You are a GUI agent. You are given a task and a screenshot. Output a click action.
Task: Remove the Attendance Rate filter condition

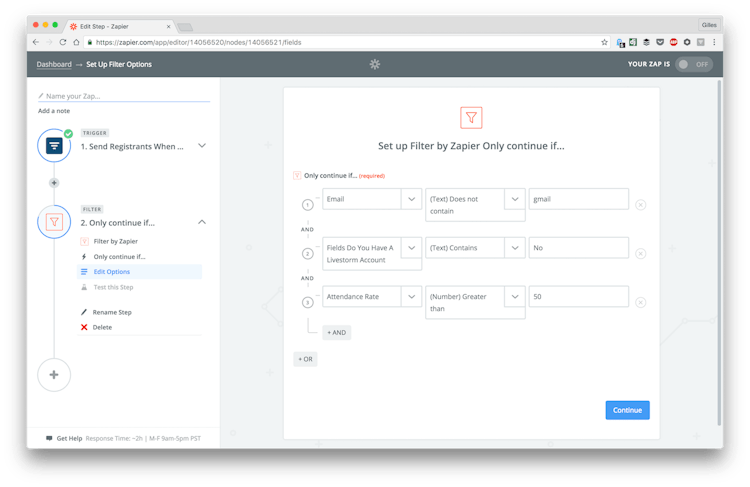coord(640,302)
